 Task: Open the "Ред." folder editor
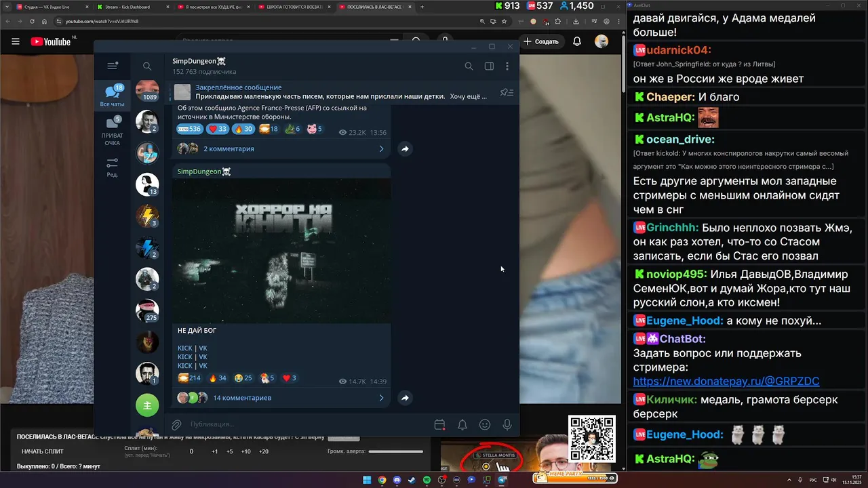click(x=113, y=167)
